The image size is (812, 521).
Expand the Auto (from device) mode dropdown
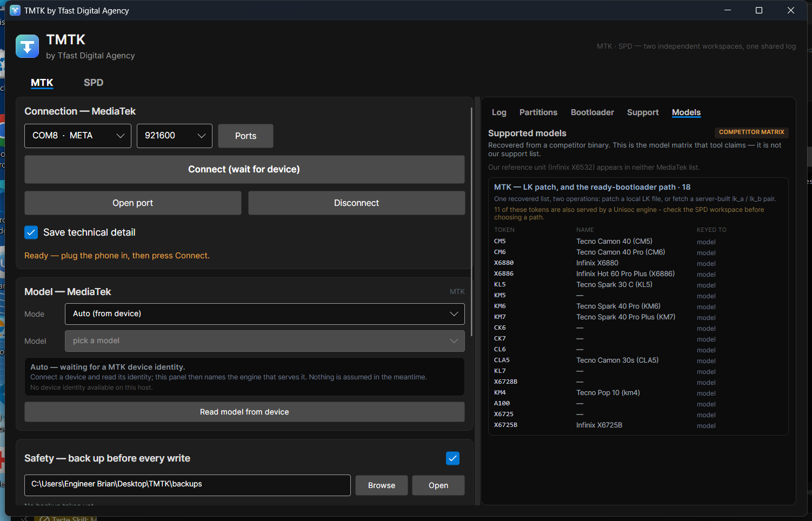(265, 314)
